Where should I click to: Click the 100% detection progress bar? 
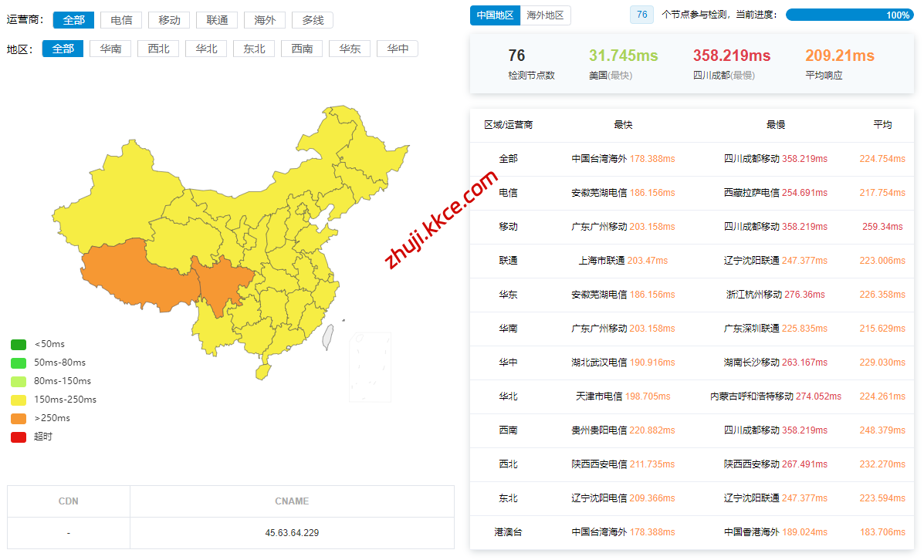[849, 15]
